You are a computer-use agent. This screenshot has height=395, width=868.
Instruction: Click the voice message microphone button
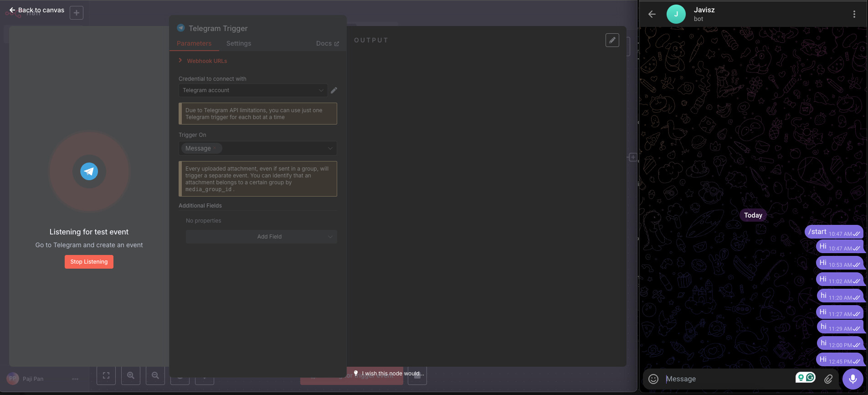853,379
